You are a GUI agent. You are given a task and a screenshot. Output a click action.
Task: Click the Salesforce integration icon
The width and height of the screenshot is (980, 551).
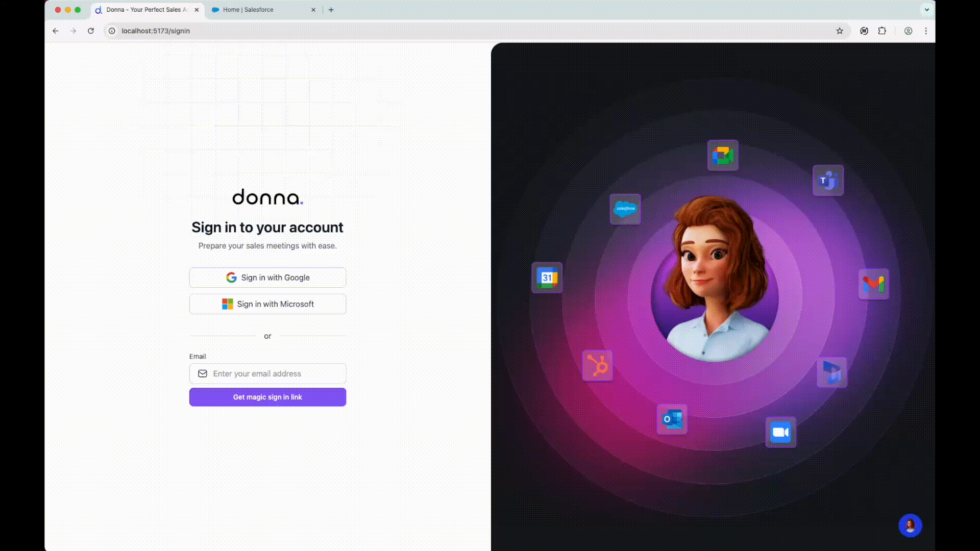(x=625, y=209)
